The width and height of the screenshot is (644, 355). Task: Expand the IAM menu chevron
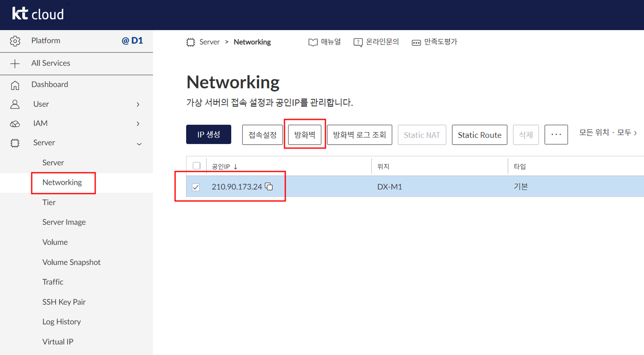tap(138, 124)
